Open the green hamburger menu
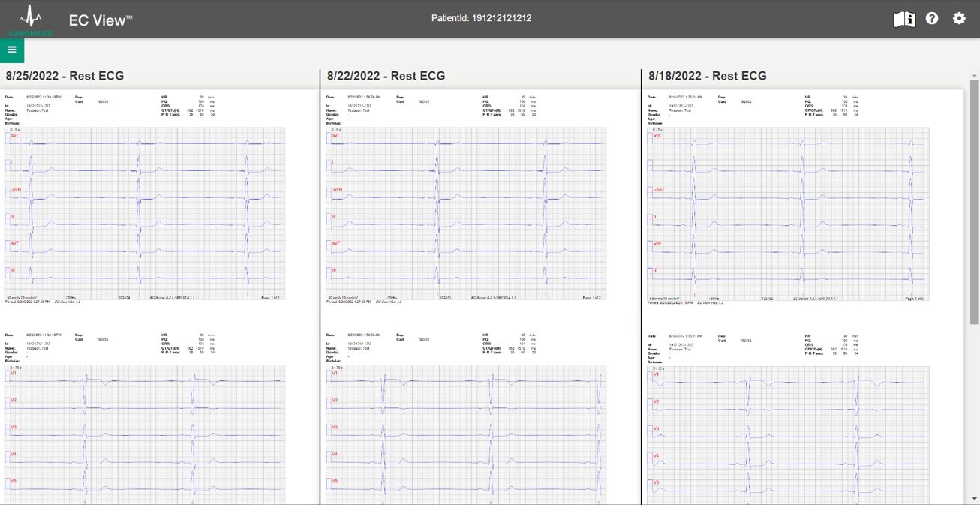This screenshot has width=980, height=505. point(12,50)
